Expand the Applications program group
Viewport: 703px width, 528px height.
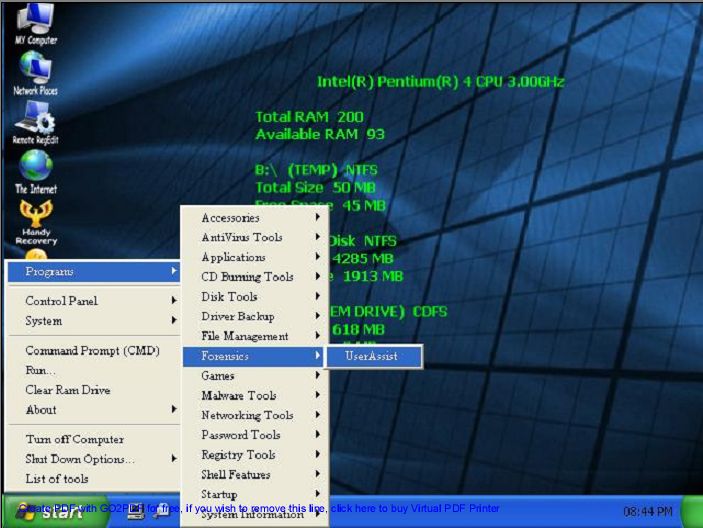click(x=255, y=257)
